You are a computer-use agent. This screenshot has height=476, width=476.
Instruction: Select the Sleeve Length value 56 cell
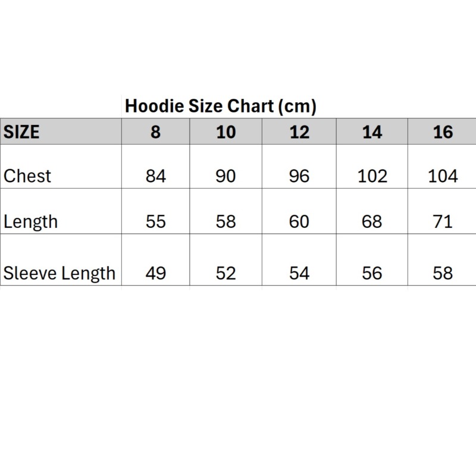(x=372, y=260)
